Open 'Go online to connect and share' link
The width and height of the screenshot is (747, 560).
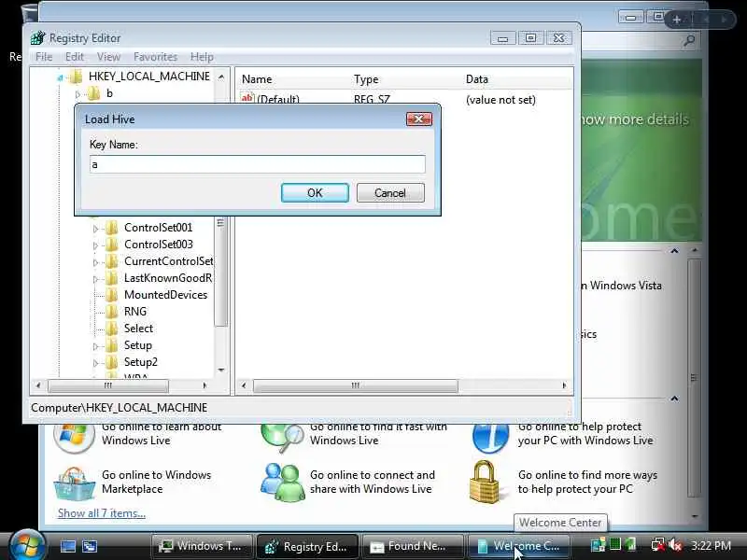coord(372,482)
